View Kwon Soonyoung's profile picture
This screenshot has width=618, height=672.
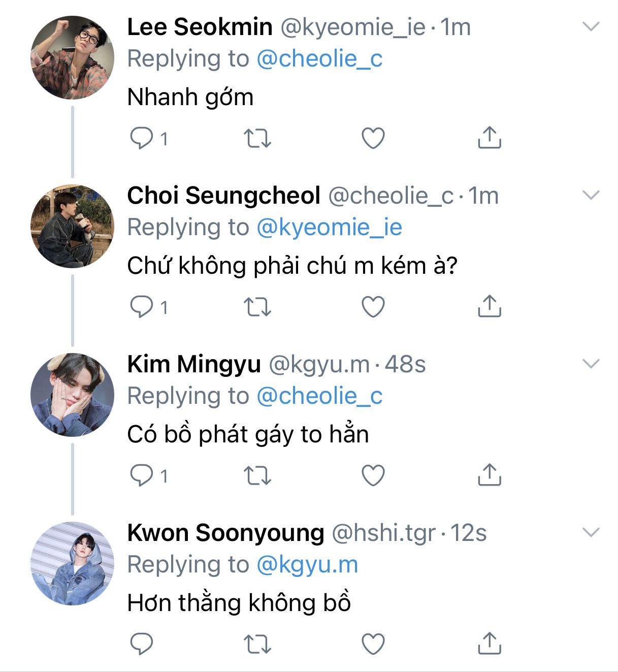(72, 563)
